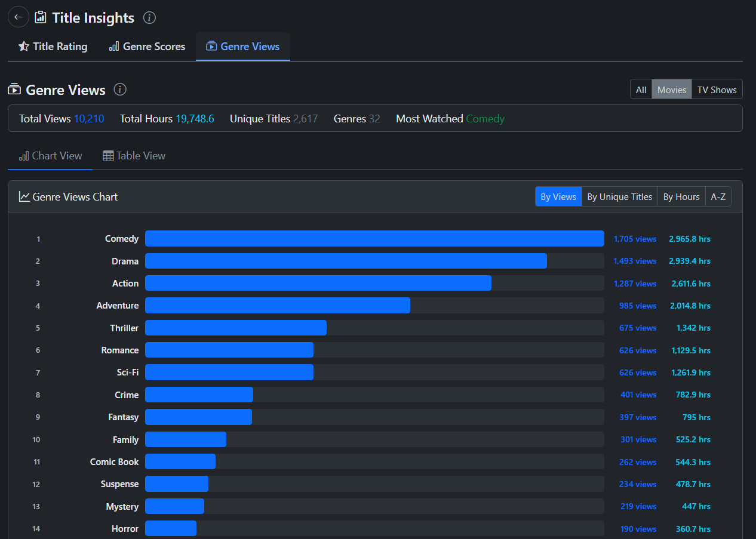Sort genres A-Z
The height and width of the screenshot is (539, 756).
(x=718, y=196)
